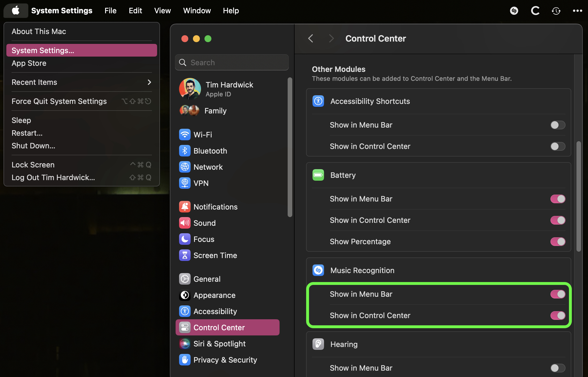Select Lock Screen menu item
The image size is (588, 377).
[x=82, y=165]
